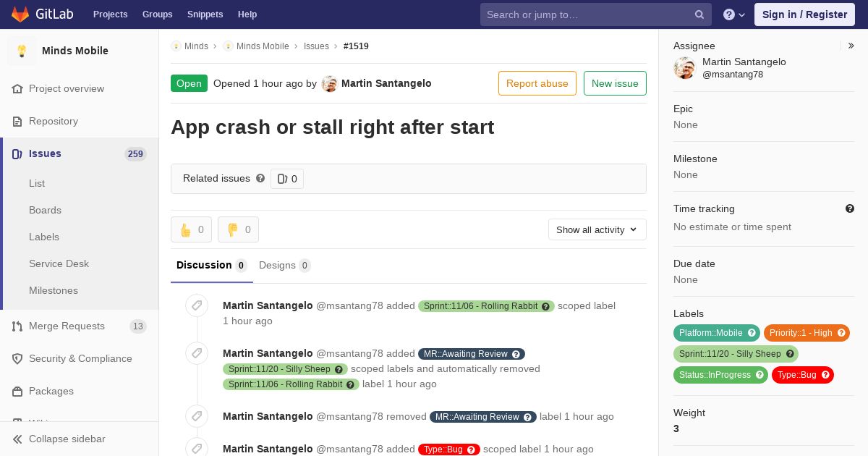
Task: Open Snippets in the top bar
Action: coord(205,14)
